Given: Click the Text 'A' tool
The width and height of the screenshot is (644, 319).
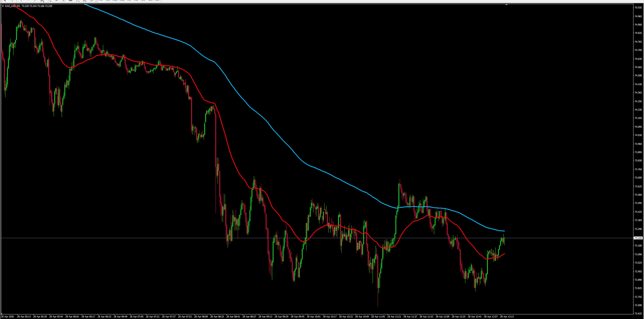Looking at the screenshot, I should pos(57,1).
